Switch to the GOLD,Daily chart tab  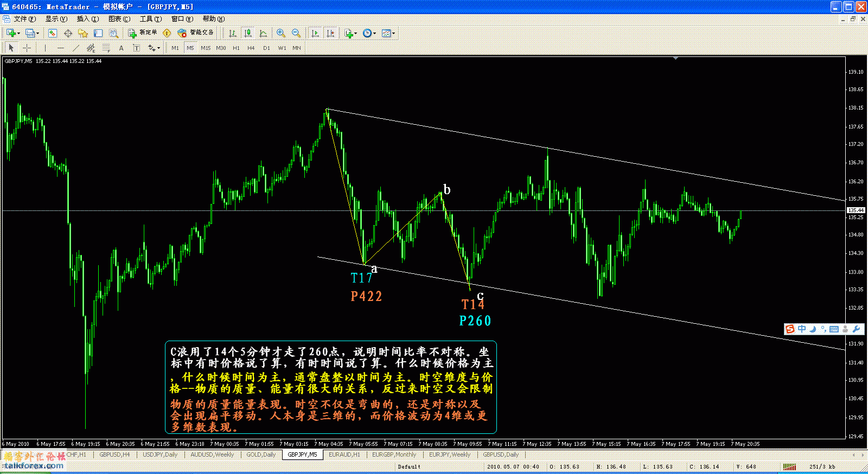tap(261, 454)
